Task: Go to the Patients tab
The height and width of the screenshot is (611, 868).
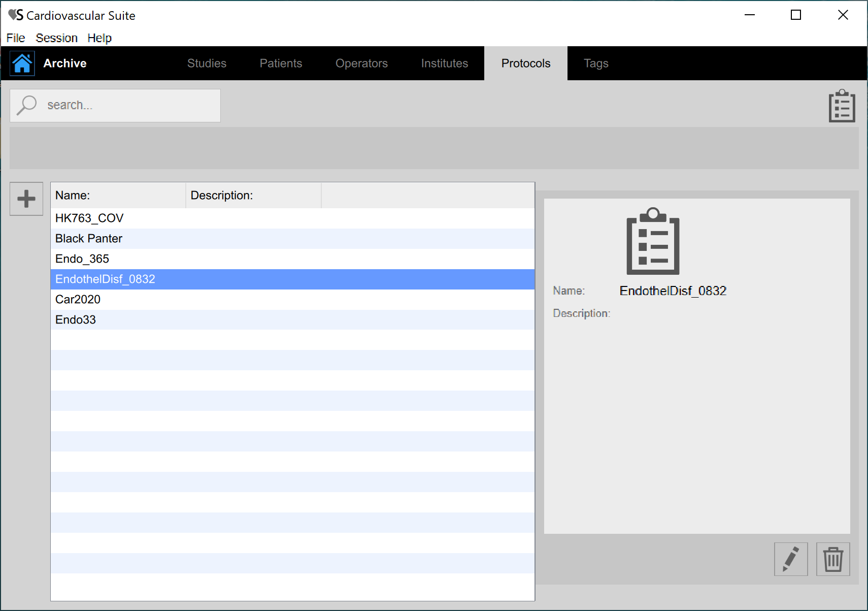Action: [x=281, y=63]
